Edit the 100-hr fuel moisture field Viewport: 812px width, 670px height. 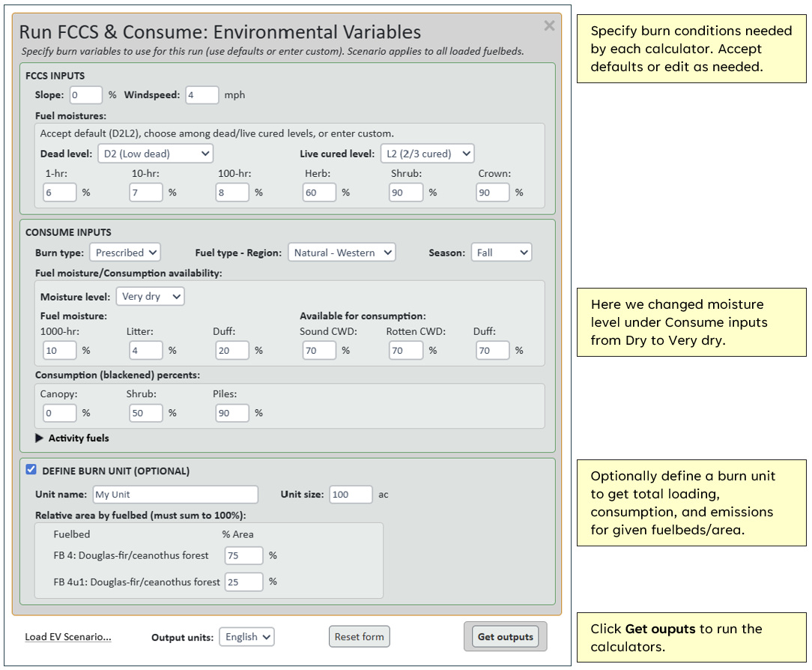(232, 193)
